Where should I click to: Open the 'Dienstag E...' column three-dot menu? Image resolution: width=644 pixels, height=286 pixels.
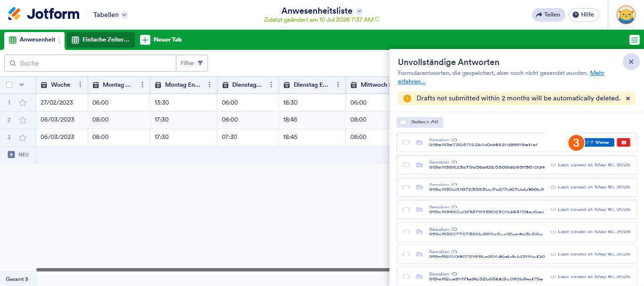(338, 85)
